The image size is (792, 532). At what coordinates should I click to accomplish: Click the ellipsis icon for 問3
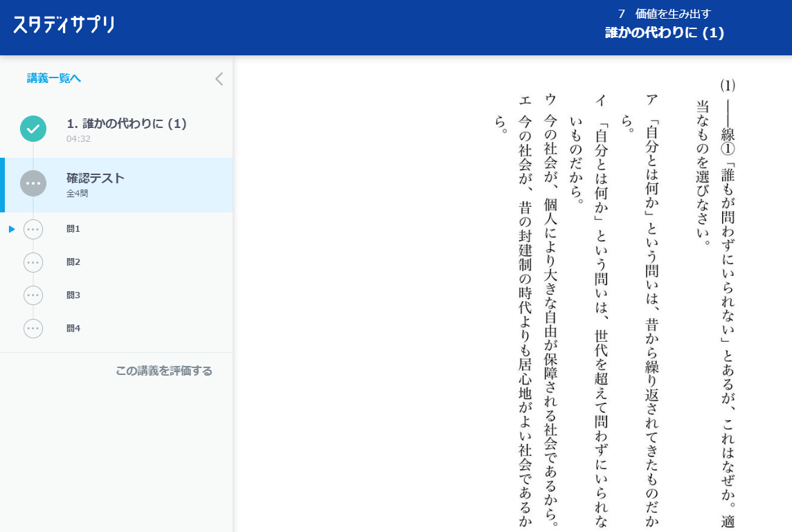coord(33,295)
